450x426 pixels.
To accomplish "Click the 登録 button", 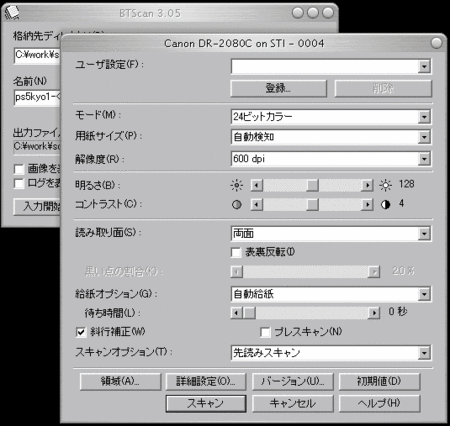I will [x=278, y=88].
